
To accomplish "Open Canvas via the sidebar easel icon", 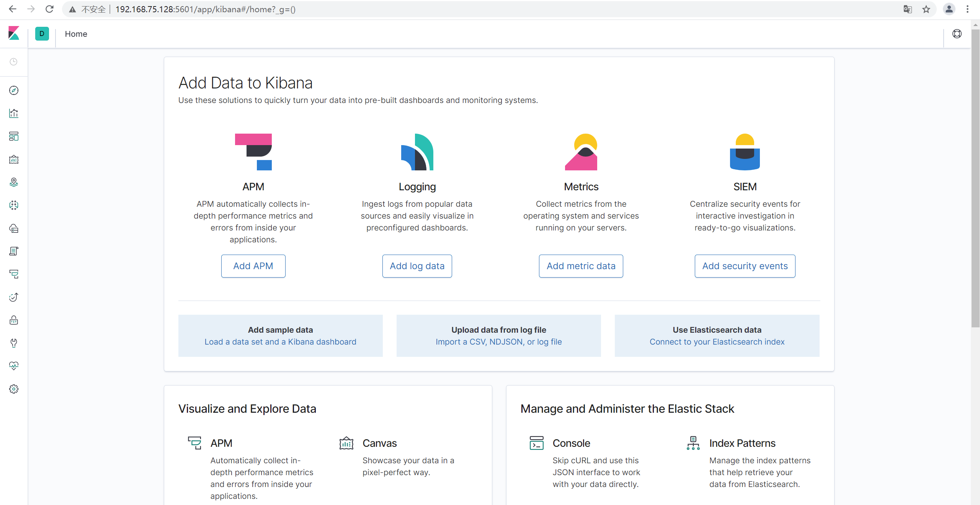I will tap(14, 159).
